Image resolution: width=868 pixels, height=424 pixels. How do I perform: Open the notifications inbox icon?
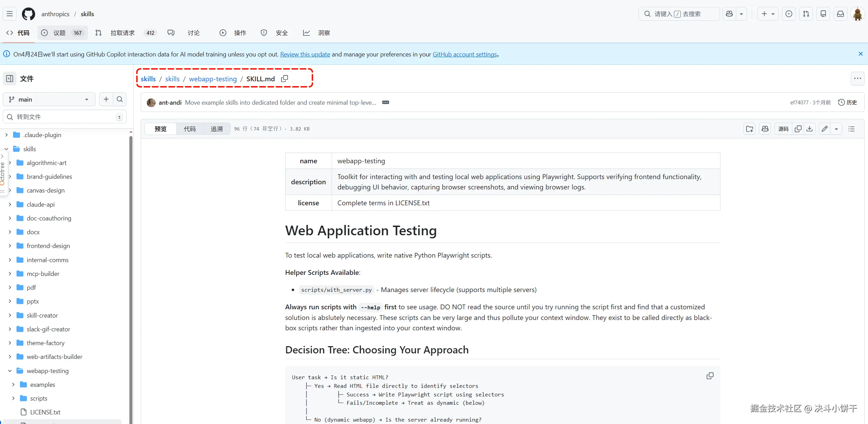840,14
